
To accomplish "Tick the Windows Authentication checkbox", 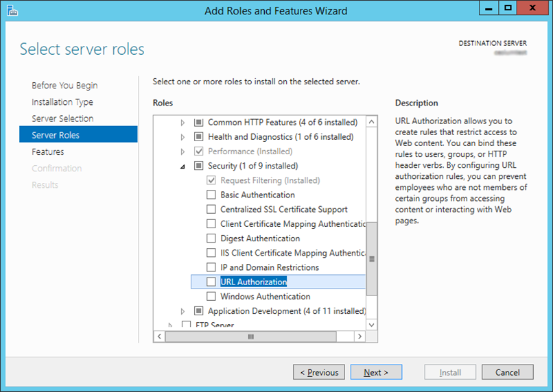I will click(211, 296).
